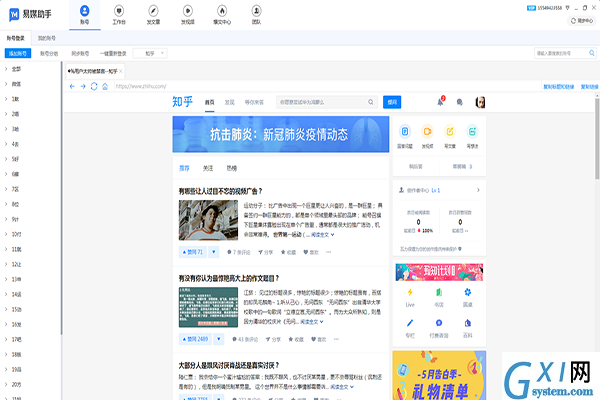Image resolution: width=600 pixels, height=400 pixels.
Task: Open the 账号 accounts section in top navigation
Action: click(x=85, y=15)
